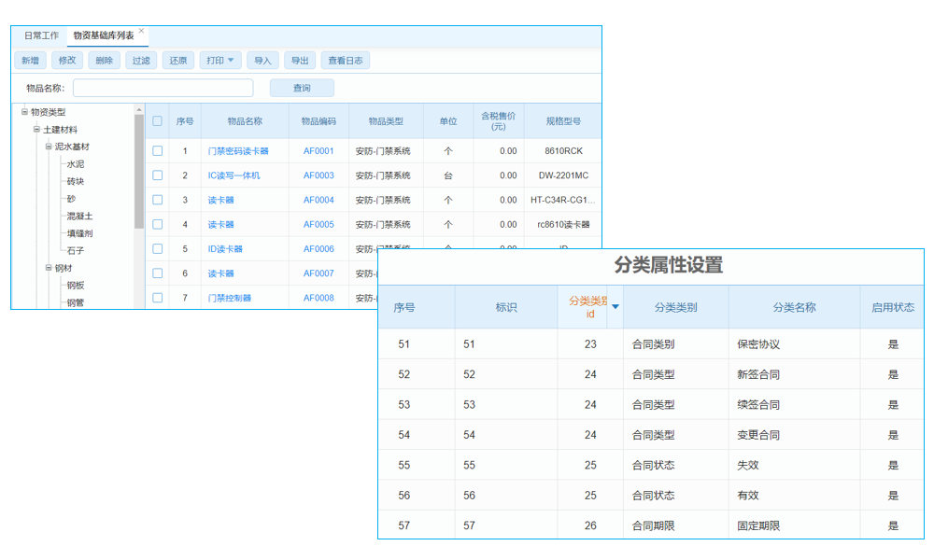934x560 pixels.
Task: Open the 打印 print dropdown
Action: (x=220, y=59)
